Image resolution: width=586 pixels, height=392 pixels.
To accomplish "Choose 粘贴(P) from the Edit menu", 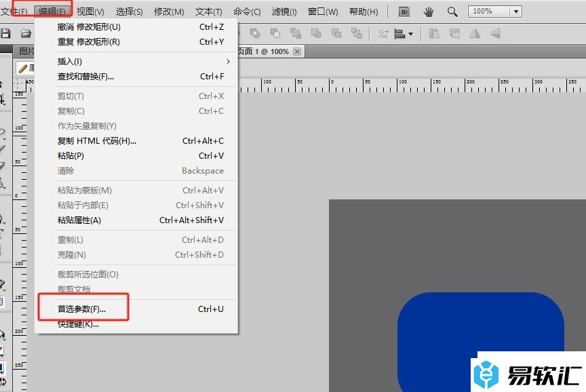I will pyautogui.click(x=136, y=156).
